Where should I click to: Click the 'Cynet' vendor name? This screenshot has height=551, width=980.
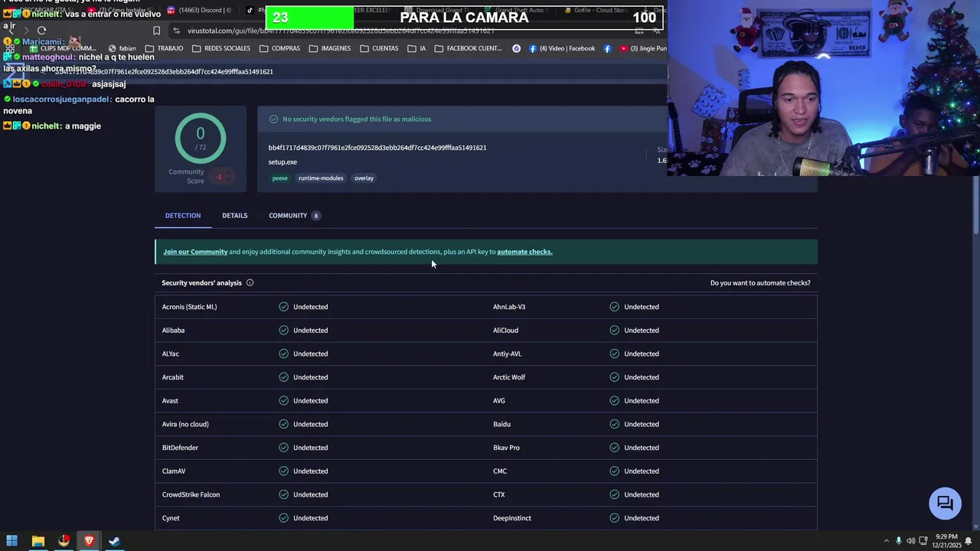point(171,518)
